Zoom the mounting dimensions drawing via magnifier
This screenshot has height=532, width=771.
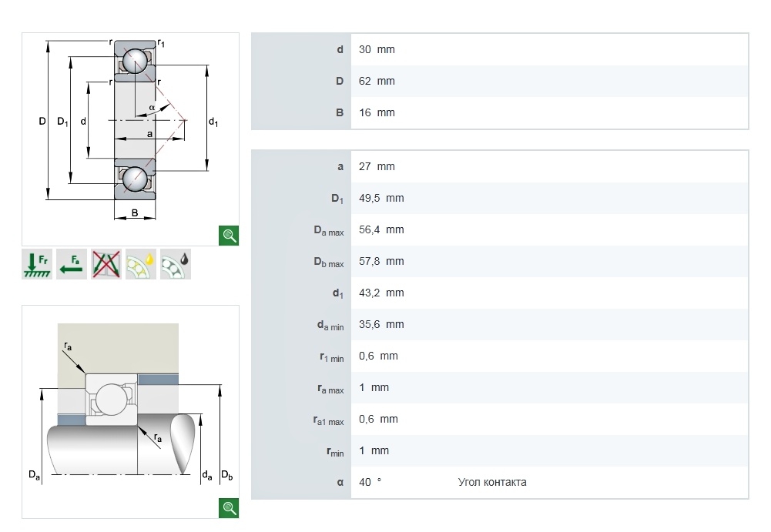tap(229, 507)
